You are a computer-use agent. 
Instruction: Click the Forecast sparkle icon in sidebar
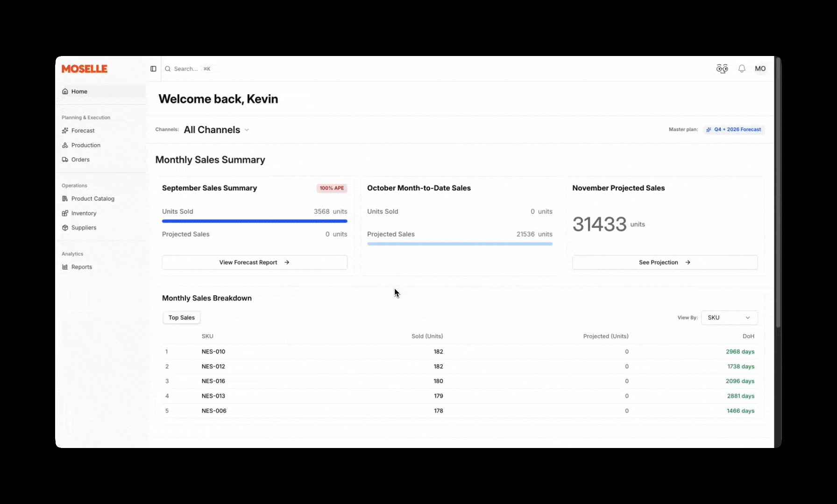(x=65, y=131)
